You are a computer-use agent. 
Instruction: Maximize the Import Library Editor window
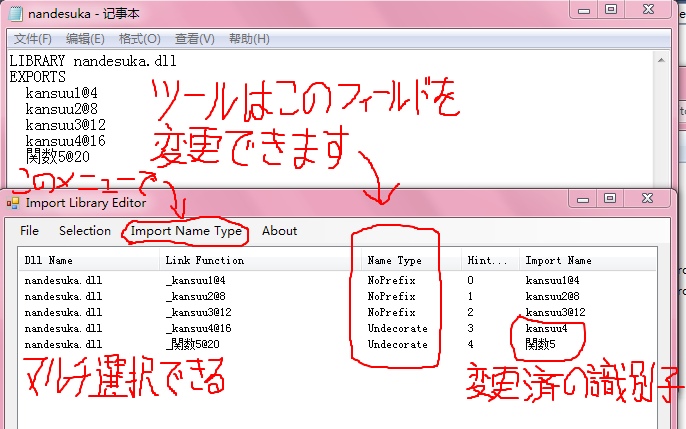(610, 199)
